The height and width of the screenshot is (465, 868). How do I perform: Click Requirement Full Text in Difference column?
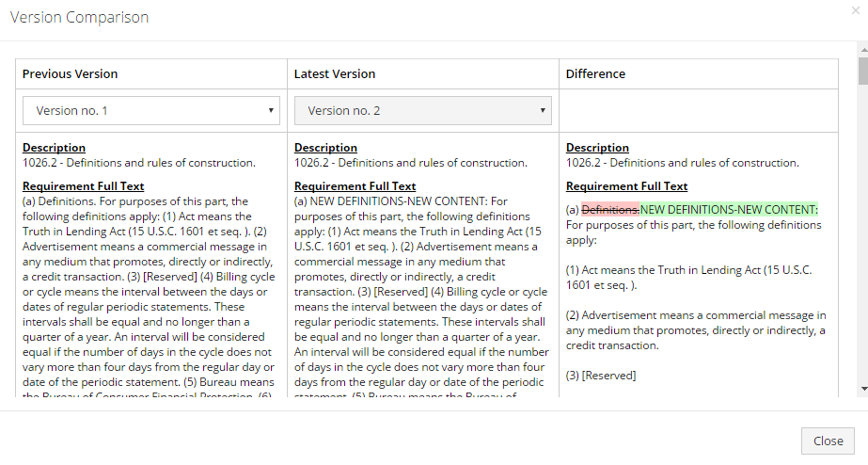[x=626, y=186]
